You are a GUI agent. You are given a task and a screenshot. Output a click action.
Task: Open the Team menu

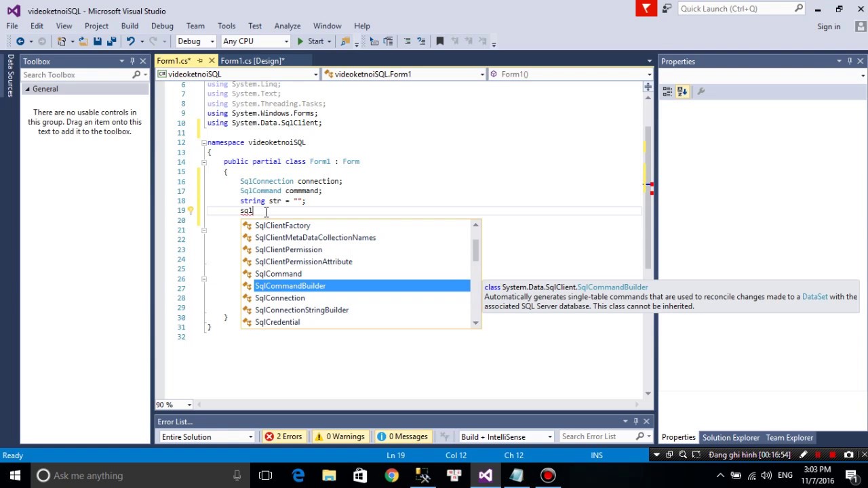[195, 26]
